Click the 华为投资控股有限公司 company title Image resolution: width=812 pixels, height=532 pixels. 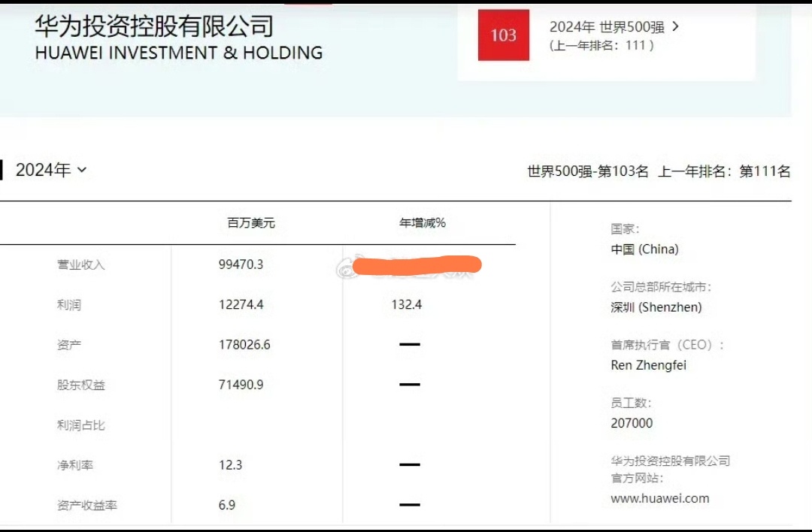click(x=154, y=26)
